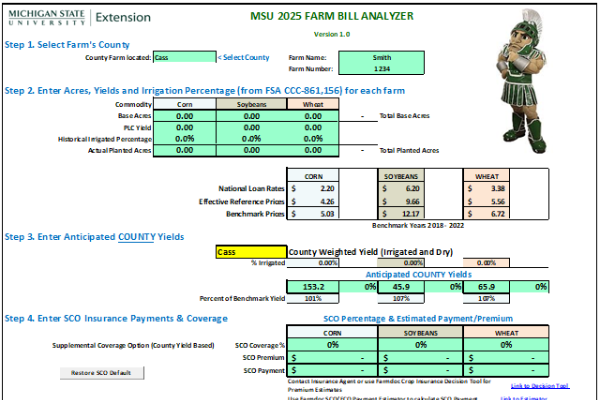Select Wheat Actual Planted Acres cell

[x=313, y=150]
